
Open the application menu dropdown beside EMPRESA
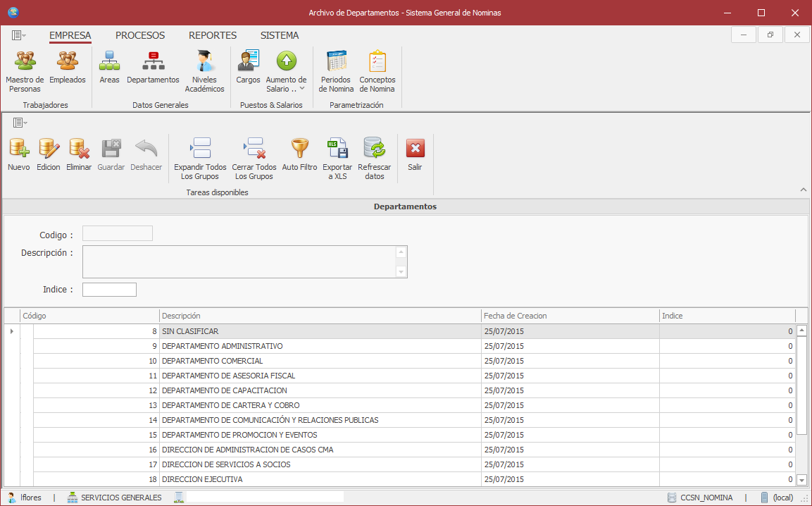[19, 35]
